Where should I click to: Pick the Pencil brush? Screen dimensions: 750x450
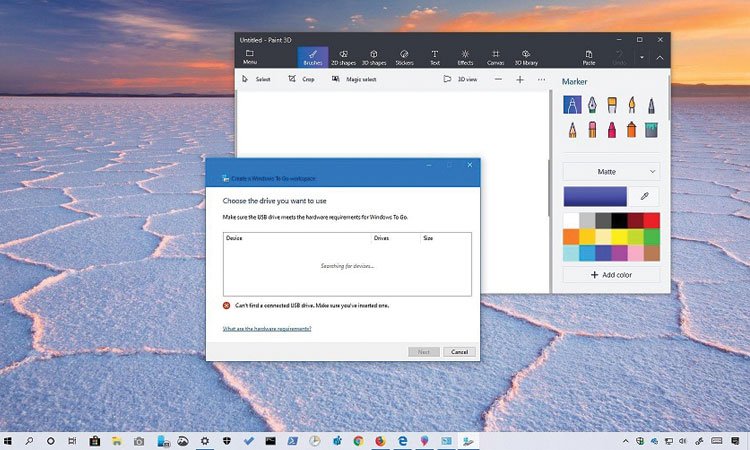(x=572, y=130)
